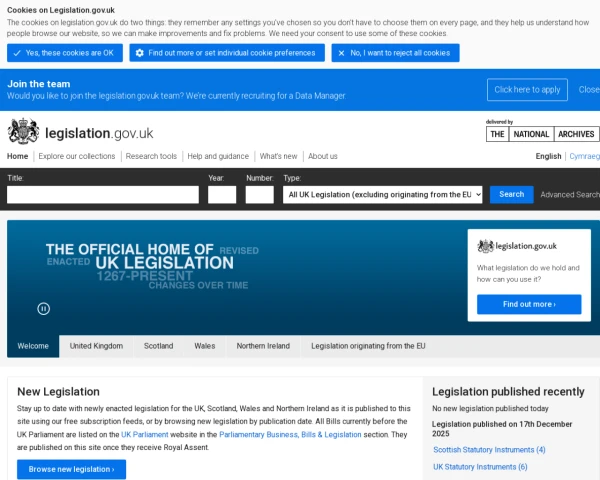Focus the Title search field
This screenshot has height=480, width=600.
point(103,194)
